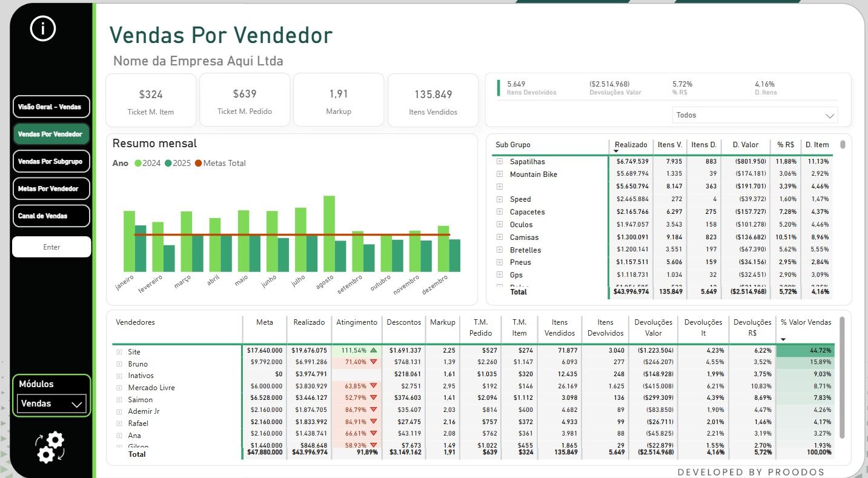
Task: Click the gears settings icon
Action: [50, 448]
